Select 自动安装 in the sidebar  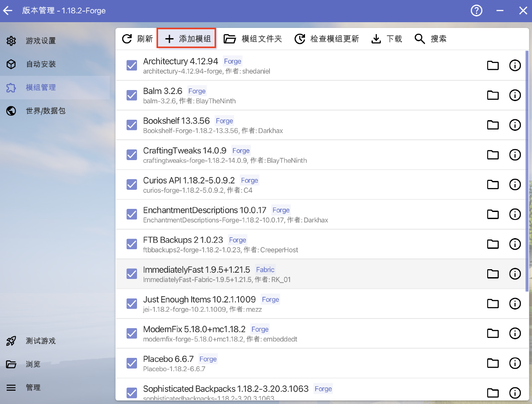tap(41, 64)
